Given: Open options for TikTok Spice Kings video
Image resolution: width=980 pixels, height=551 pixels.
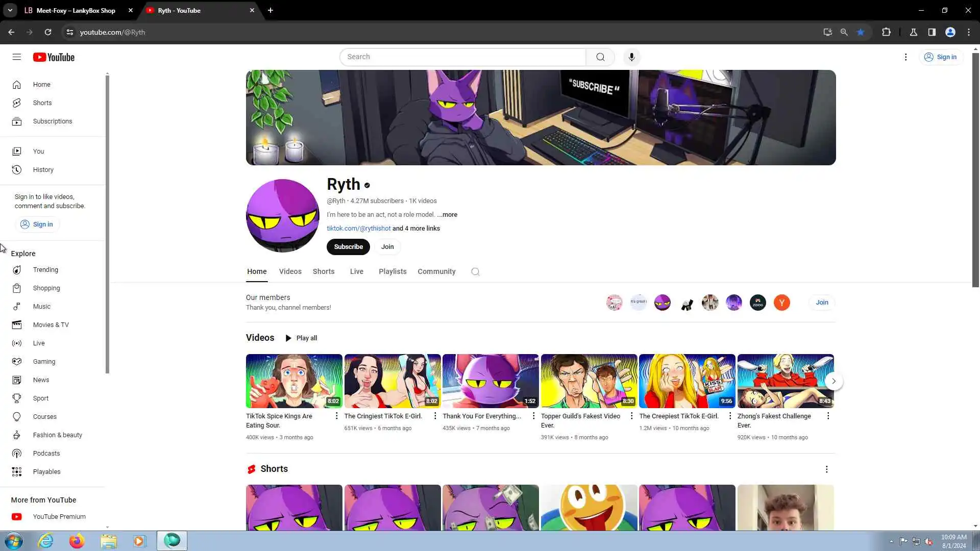Looking at the screenshot, I should click(x=336, y=416).
